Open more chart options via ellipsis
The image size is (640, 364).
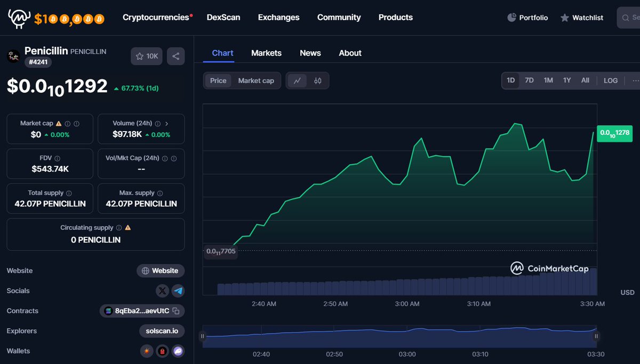tap(635, 80)
